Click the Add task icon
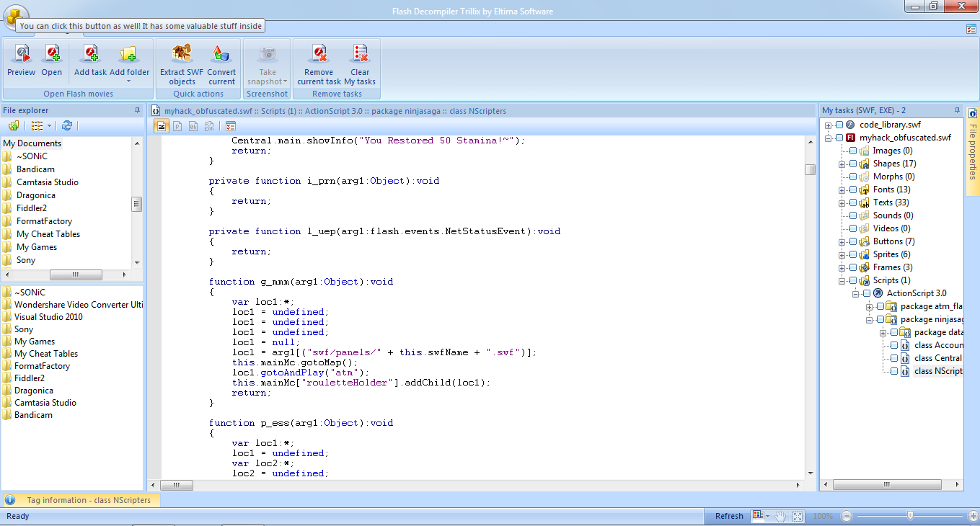 [x=91, y=53]
